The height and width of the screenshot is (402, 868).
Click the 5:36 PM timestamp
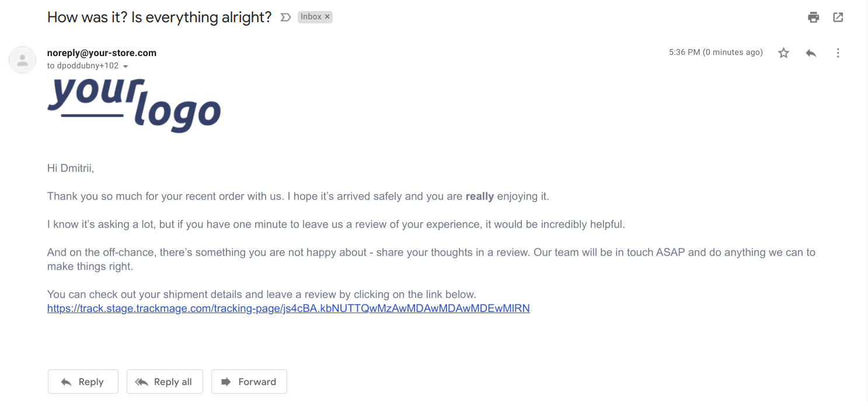click(x=716, y=53)
